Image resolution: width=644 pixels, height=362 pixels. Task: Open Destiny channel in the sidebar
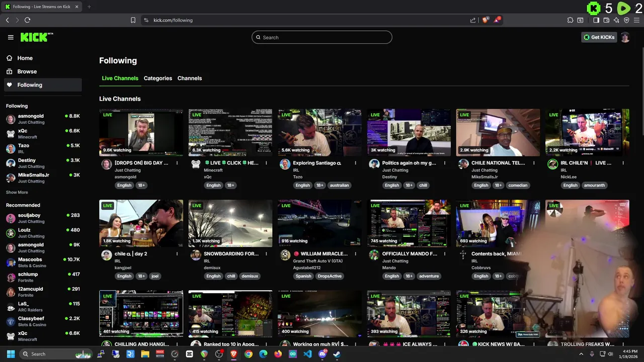point(43,163)
